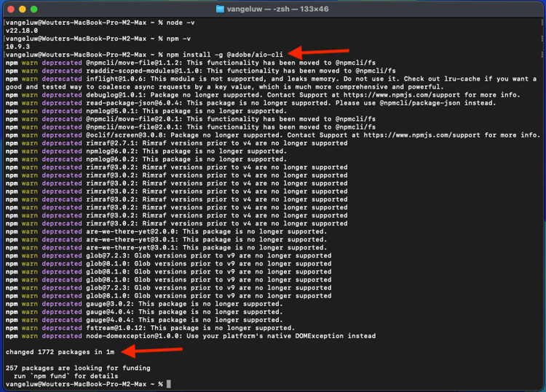Click 'changed 1772 packages in 1m' text

(60, 352)
